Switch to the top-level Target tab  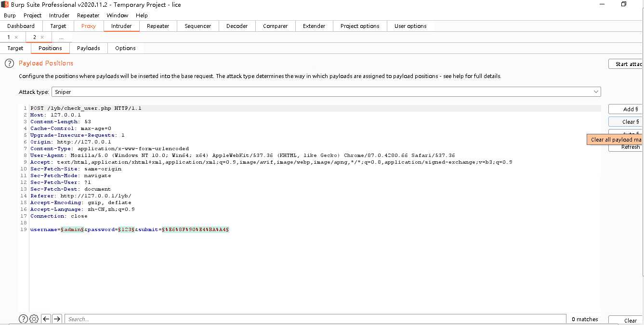click(x=58, y=26)
